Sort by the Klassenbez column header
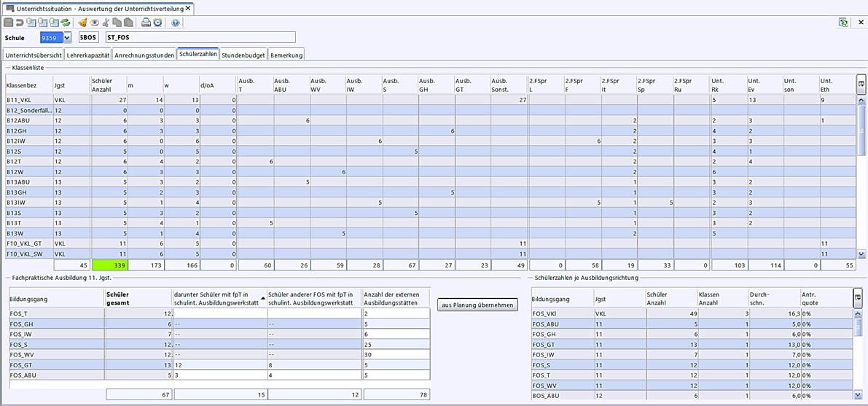The height and width of the screenshot is (406, 868). (x=28, y=86)
